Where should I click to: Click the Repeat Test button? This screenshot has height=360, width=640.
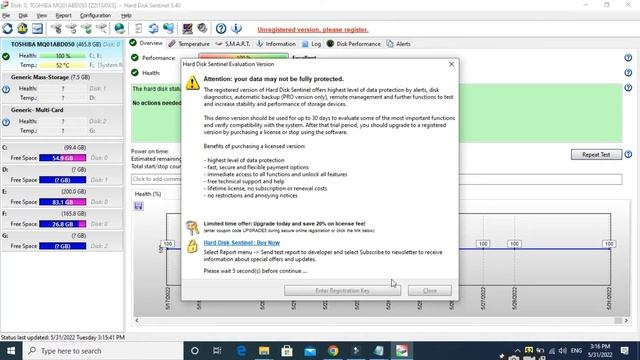click(x=596, y=154)
